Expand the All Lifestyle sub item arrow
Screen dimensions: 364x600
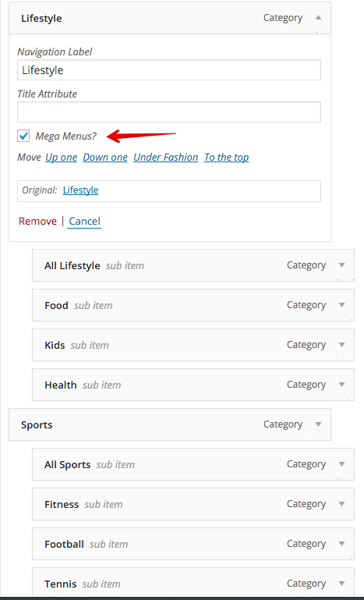342,265
